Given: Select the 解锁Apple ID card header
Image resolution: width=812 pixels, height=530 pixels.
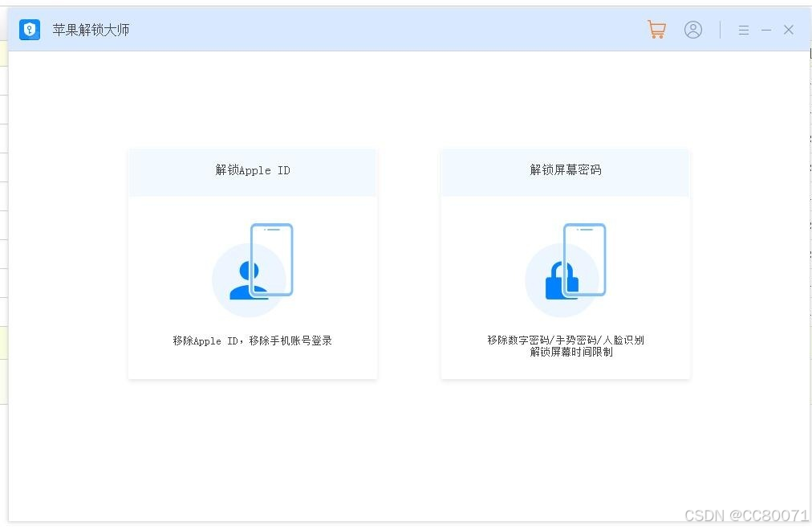Looking at the screenshot, I should (x=253, y=173).
